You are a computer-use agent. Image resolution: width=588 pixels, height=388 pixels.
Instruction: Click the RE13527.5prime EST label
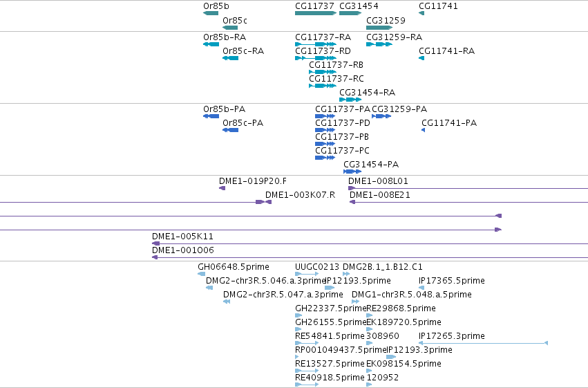coord(330,364)
